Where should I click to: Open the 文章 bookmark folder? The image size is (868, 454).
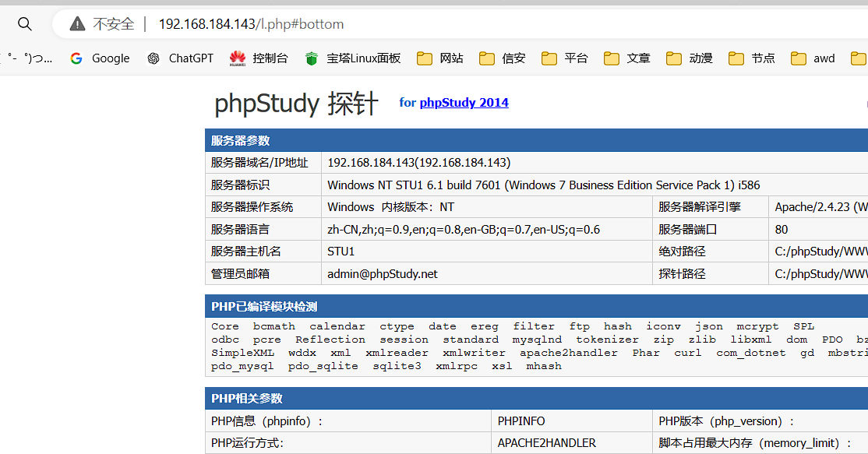627,58
